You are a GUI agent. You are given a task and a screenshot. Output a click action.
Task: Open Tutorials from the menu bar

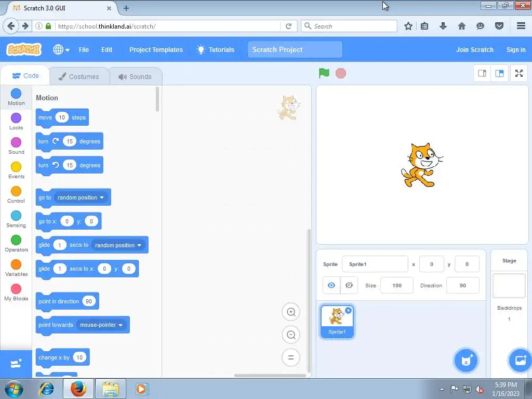pyautogui.click(x=216, y=49)
